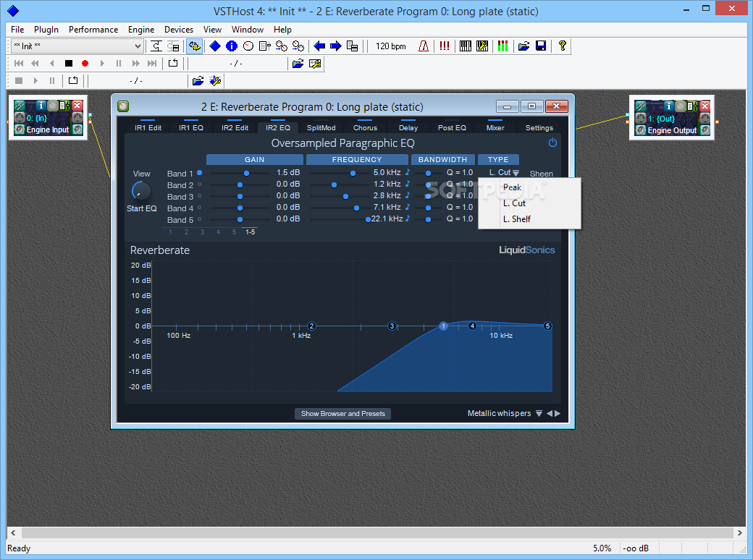Enable Band 5 with its dot

click(199, 219)
